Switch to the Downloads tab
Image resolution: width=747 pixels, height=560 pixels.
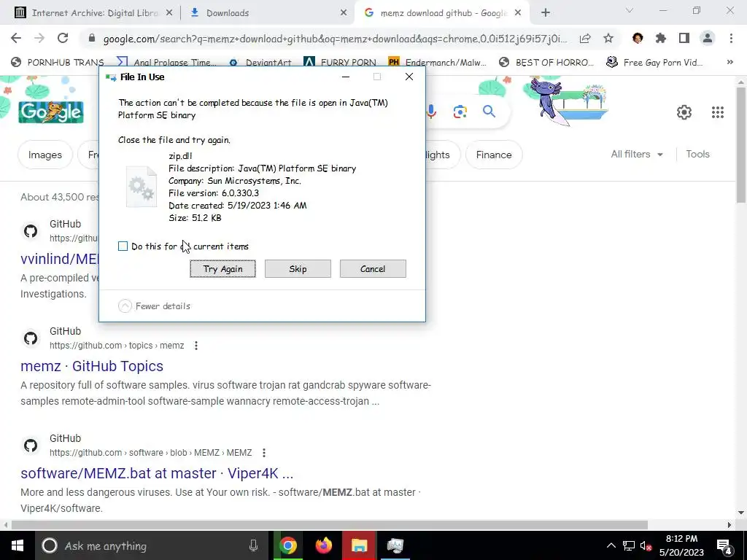tap(268, 13)
